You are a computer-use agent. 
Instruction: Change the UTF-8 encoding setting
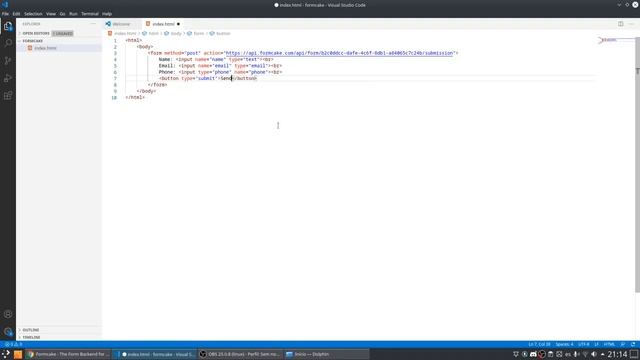[x=584, y=344]
